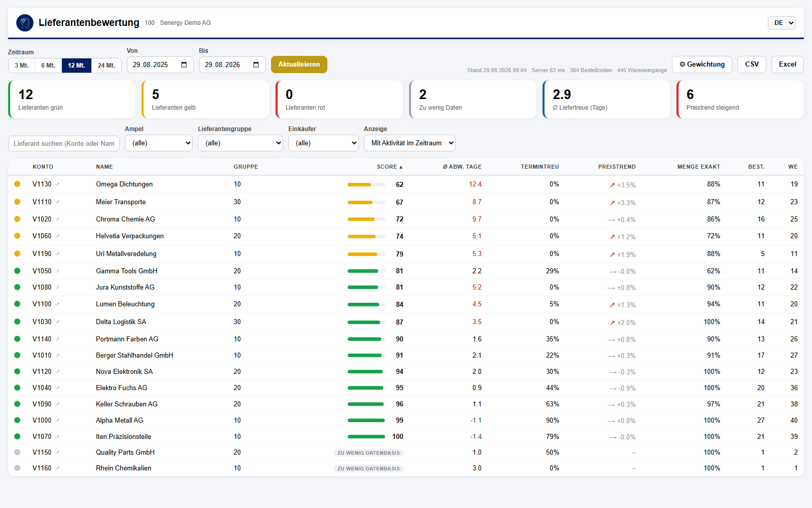Click calendar icon in Bis date field
The image size is (812, 508).
click(x=256, y=65)
